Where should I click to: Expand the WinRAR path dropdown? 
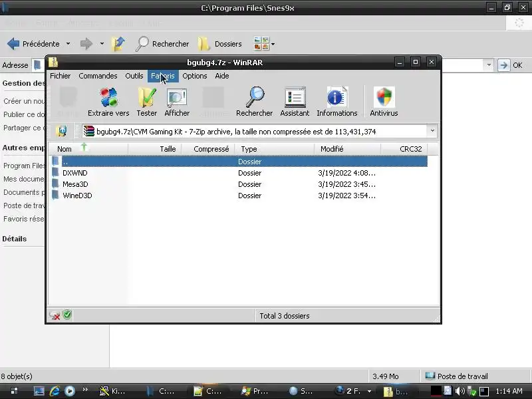click(432, 131)
